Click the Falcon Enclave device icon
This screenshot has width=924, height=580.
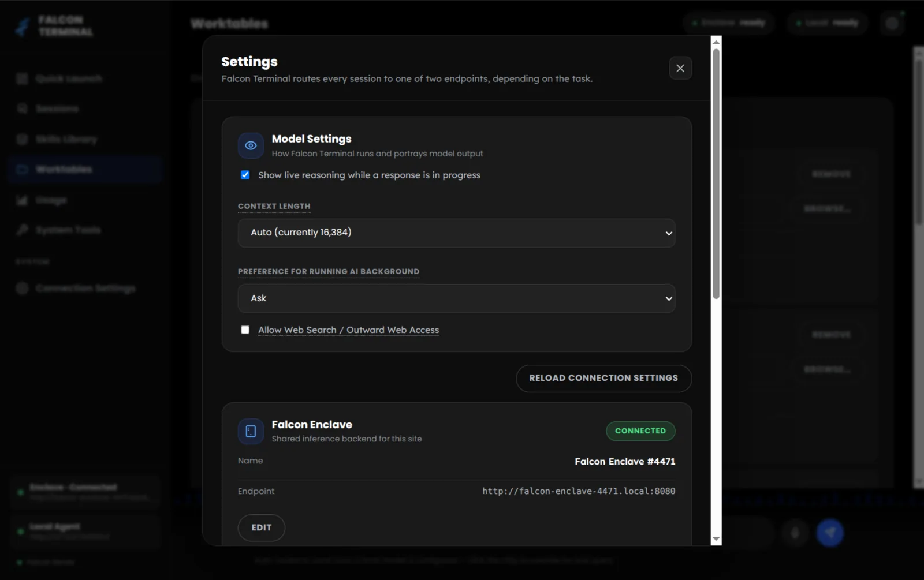click(251, 431)
